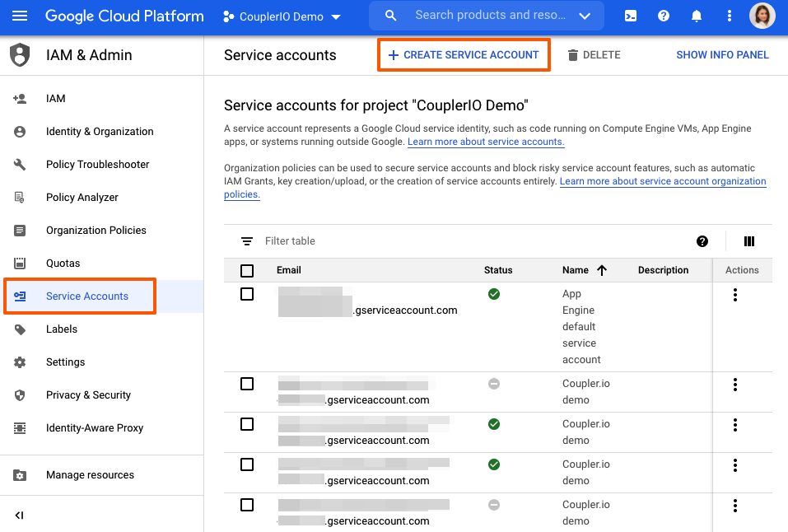Open Actions menu for the first account
The height and width of the screenshot is (532, 788).
click(734, 294)
